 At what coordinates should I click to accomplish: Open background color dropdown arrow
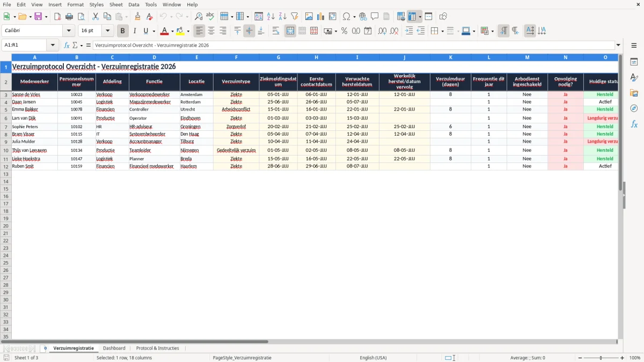(x=188, y=31)
